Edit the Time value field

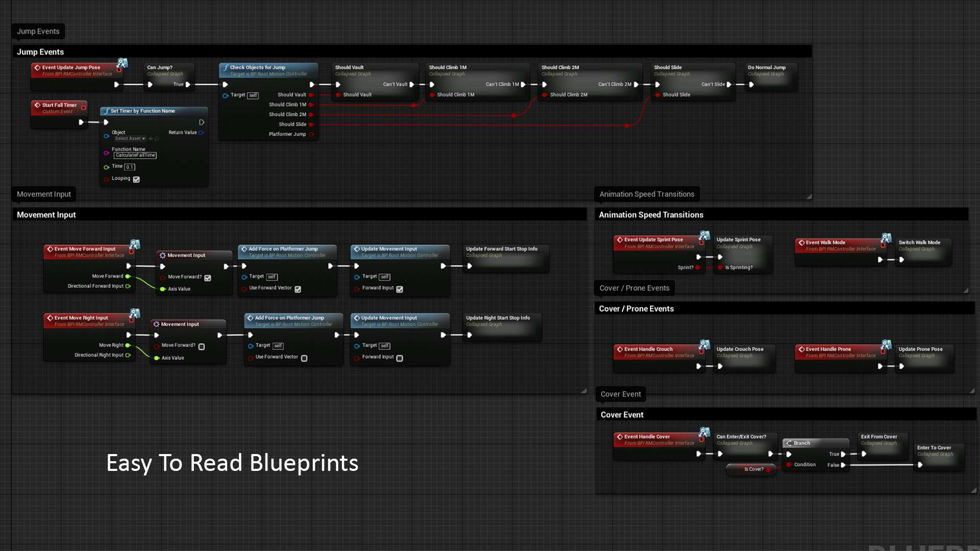130,167
